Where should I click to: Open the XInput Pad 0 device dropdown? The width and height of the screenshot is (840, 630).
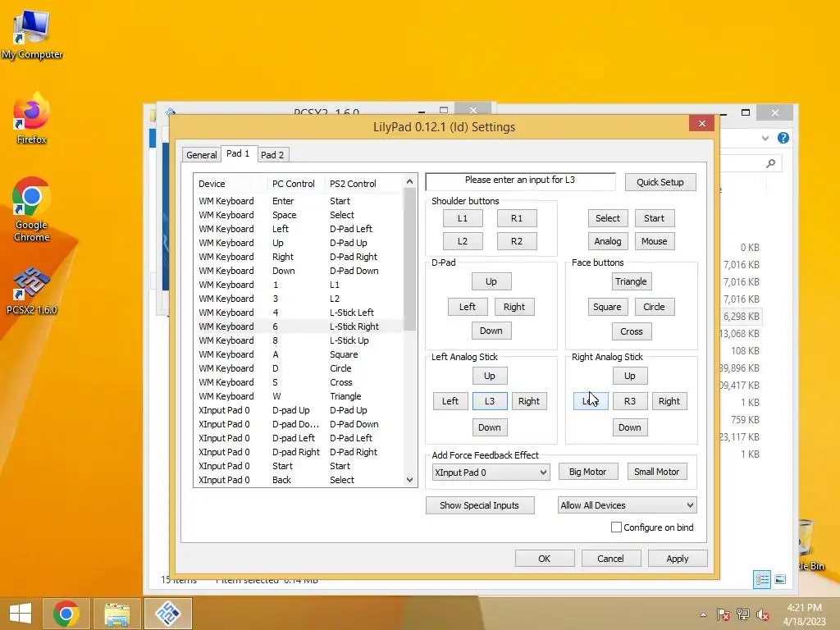pyautogui.click(x=491, y=472)
